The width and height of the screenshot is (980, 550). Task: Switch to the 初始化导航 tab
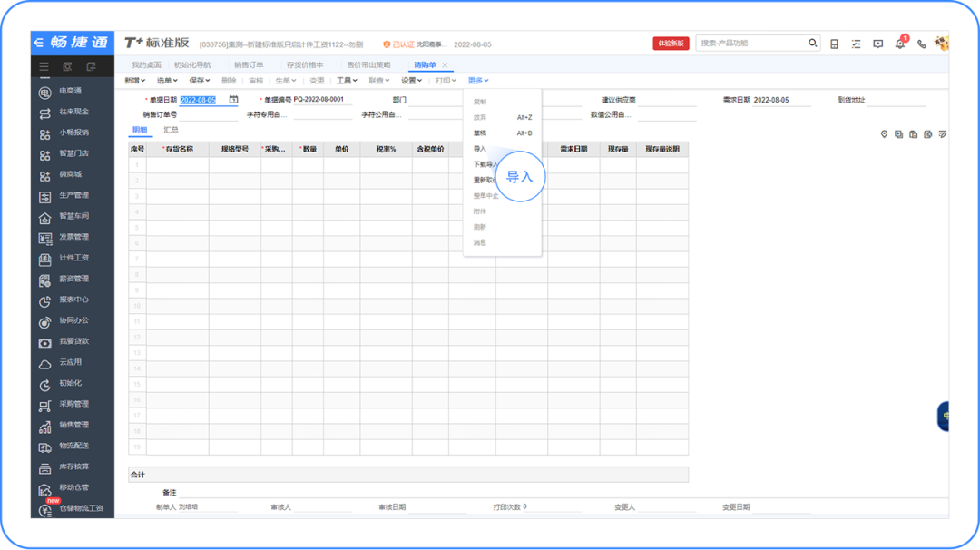192,65
